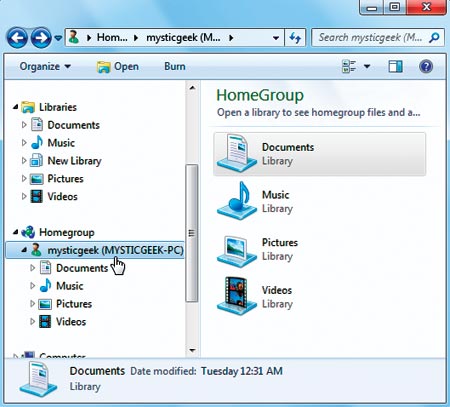Viewport: 450px width, 407px height.
Task: Click the Open toolbar button
Action: click(x=118, y=67)
